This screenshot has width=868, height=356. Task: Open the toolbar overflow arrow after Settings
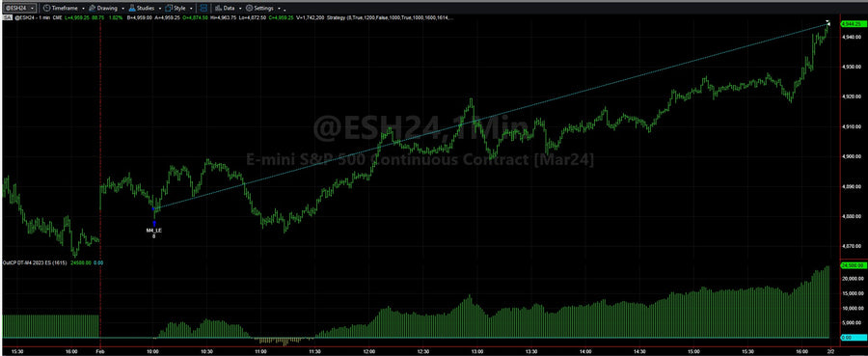click(285, 10)
